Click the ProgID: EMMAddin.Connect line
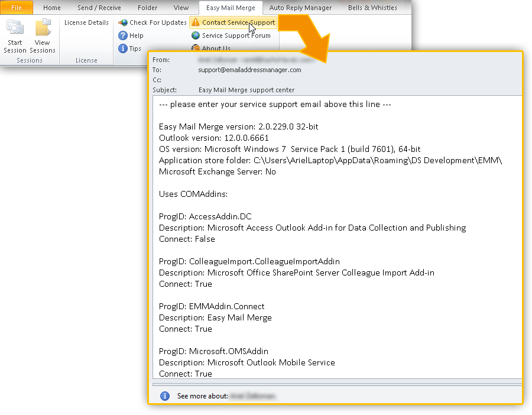 click(212, 306)
